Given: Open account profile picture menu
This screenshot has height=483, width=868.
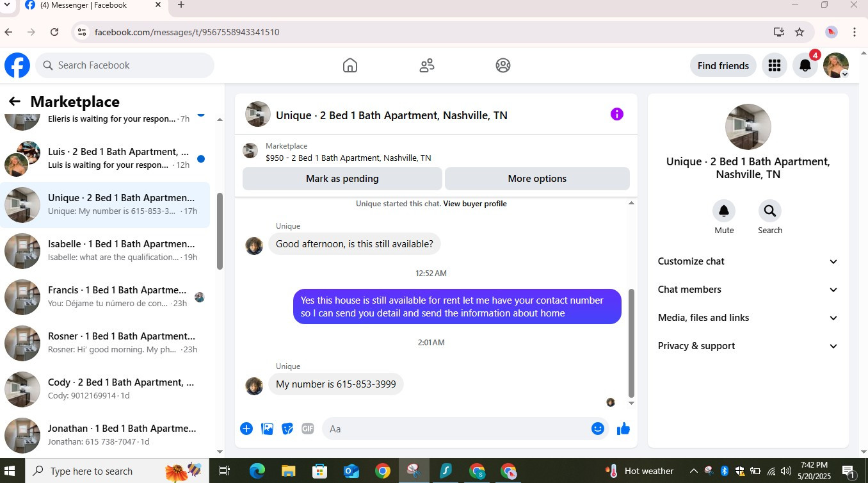Looking at the screenshot, I should pyautogui.click(x=836, y=65).
